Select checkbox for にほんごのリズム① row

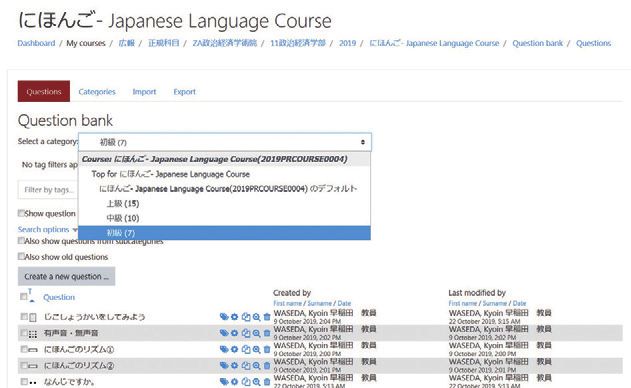(x=24, y=349)
